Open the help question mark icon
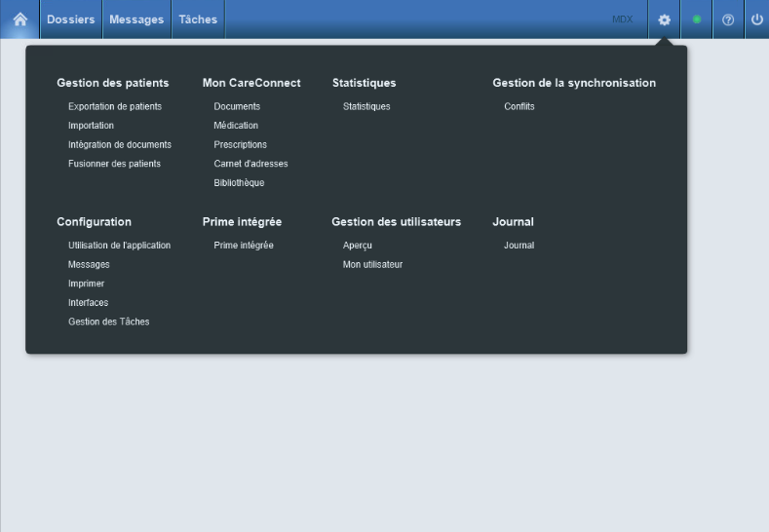Screen dimensions: 769x532 (x=728, y=19)
